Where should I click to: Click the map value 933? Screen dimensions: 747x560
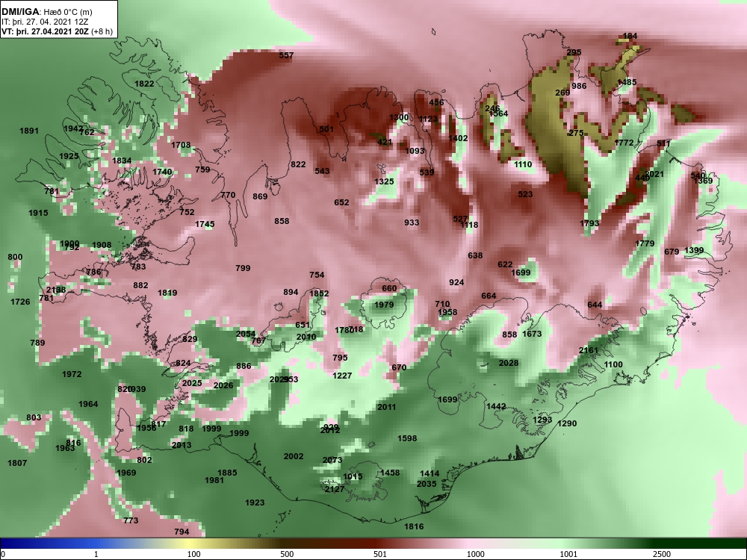(x=412, y=223)
